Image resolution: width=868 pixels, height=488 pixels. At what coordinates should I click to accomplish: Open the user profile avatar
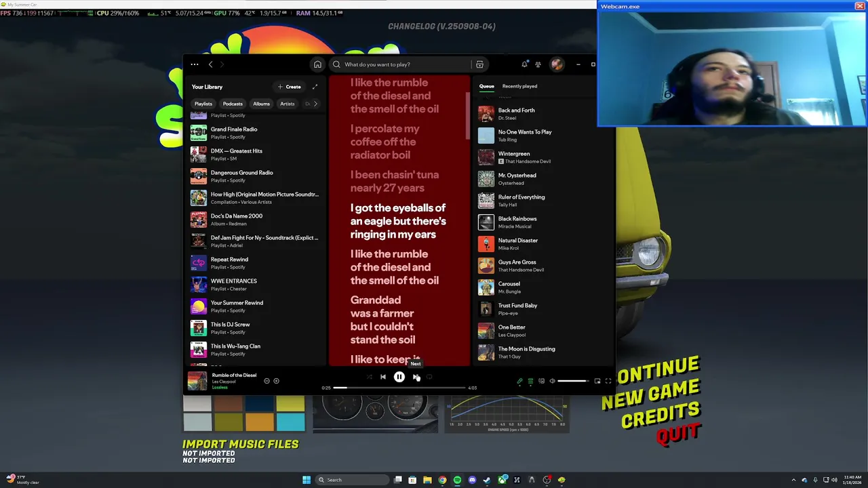click(557, 64)
